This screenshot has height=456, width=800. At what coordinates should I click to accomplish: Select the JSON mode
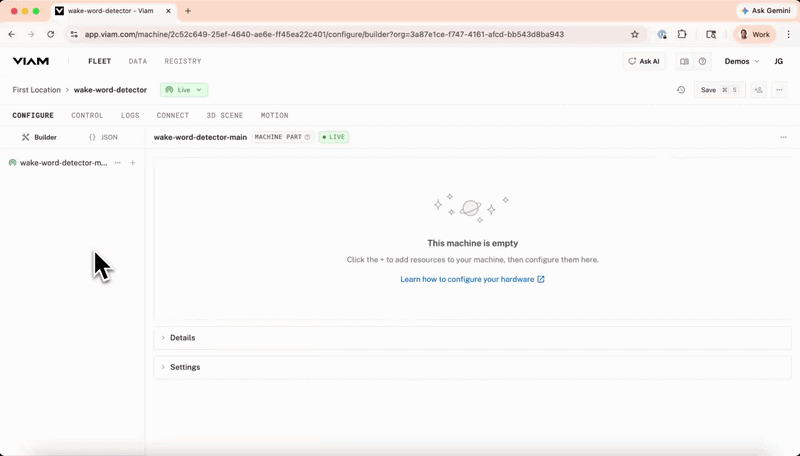[x=104, y=137]
